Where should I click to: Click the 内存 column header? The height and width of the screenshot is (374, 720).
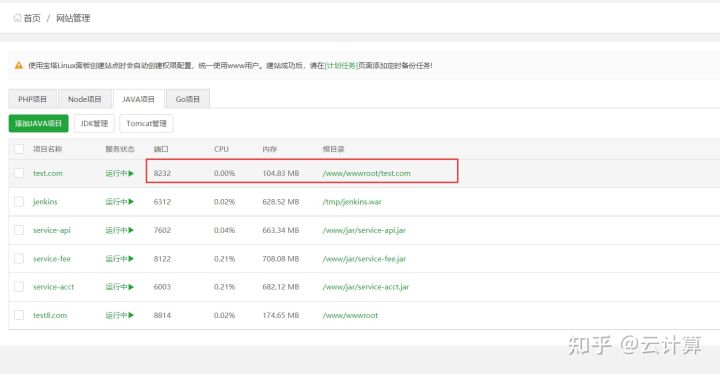click(x=270, y=149)
